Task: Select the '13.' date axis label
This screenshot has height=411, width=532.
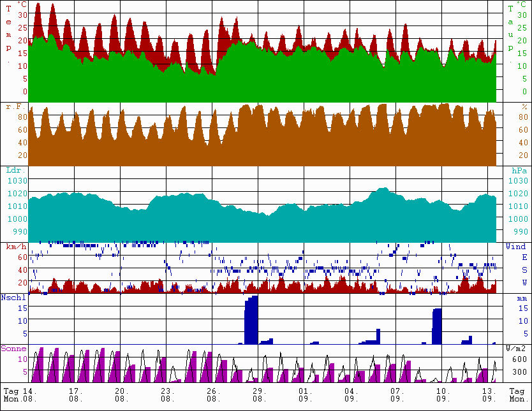Action: tap(489, 391)
